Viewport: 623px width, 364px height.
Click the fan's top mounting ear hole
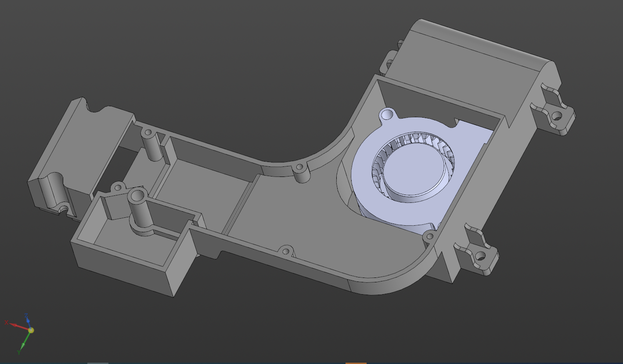click(x=387, y=115)
